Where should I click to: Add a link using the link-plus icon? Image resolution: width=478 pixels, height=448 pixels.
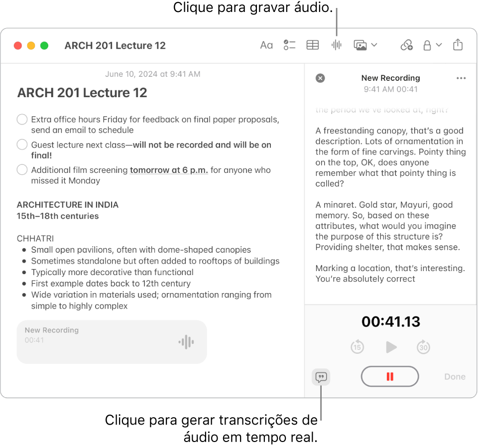click(406, 45)
